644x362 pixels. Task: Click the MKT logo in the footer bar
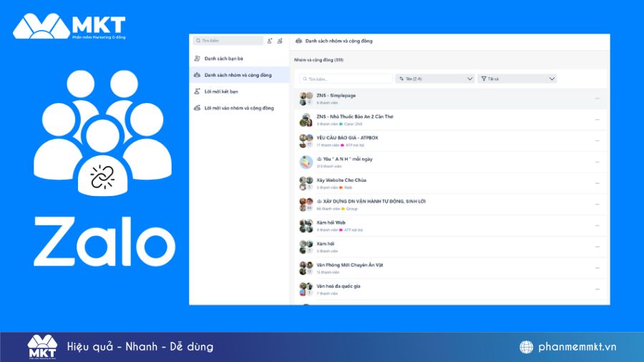42,347
